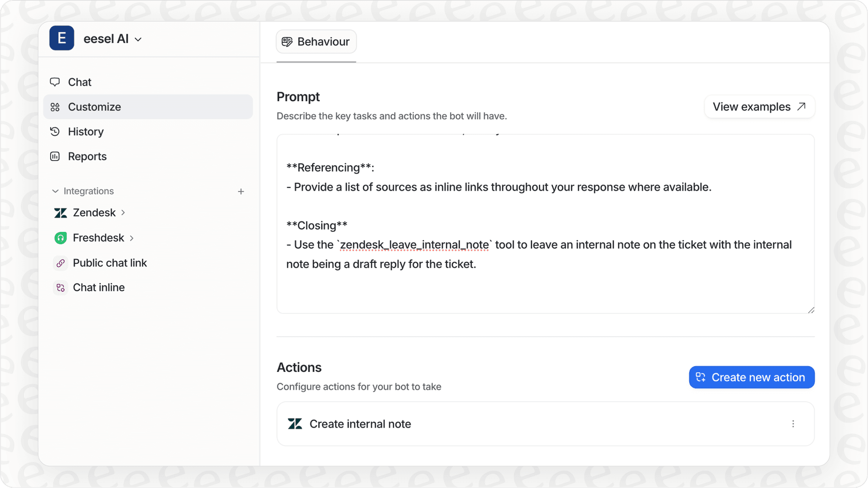The image size is (868, 488).
Task: Click the Zendesk logo on Create internal note
Action: pyautogui.click(x=295, y=423)
